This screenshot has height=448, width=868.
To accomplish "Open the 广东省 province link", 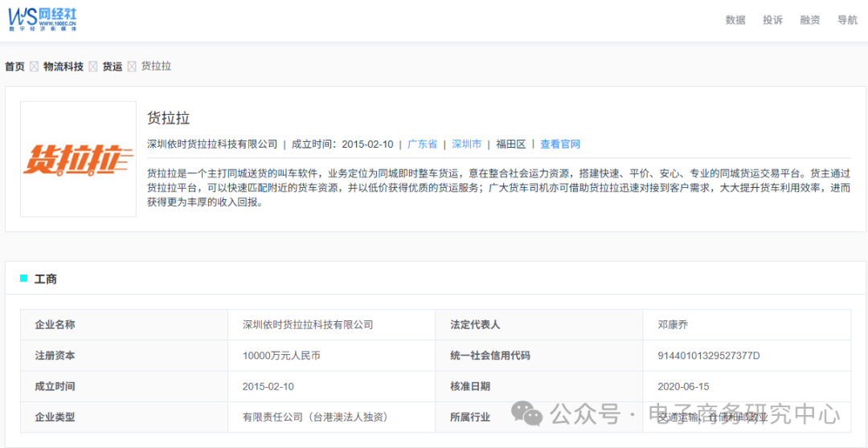I will [422, 145].
